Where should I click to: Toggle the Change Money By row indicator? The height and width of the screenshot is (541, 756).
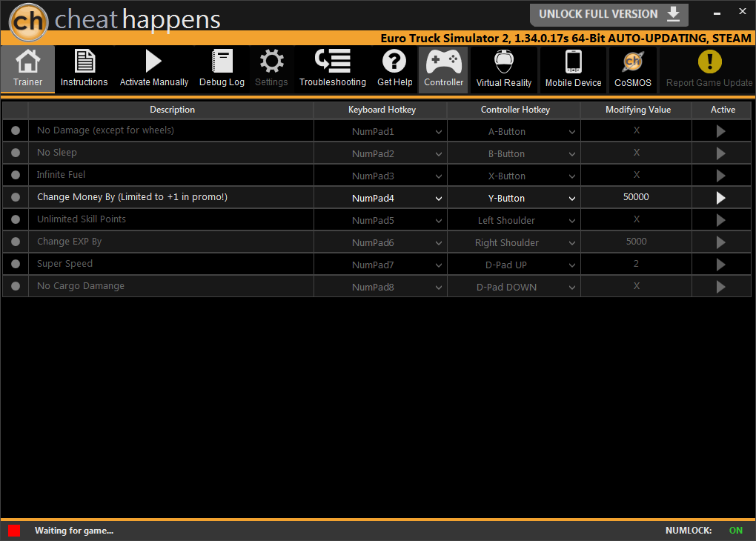coord(16,196)
